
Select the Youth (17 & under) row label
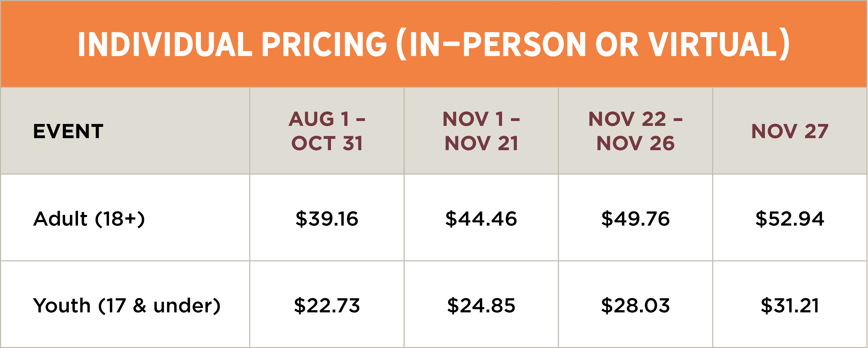127,306
